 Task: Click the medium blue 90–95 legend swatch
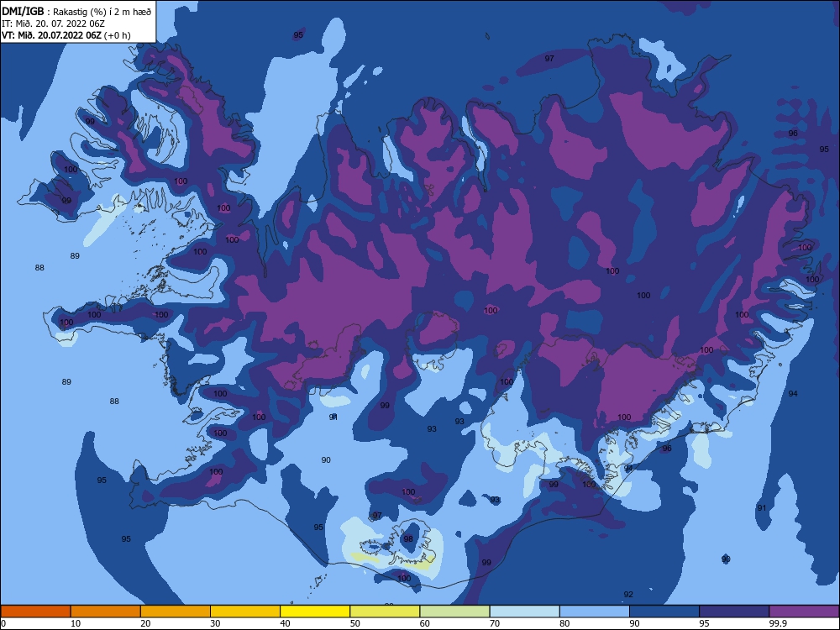[x=664, y=612]
